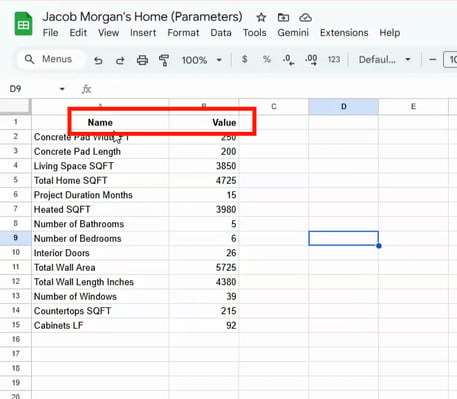
Task: Open the Extensions menu
Action: (x=344, y=33)
